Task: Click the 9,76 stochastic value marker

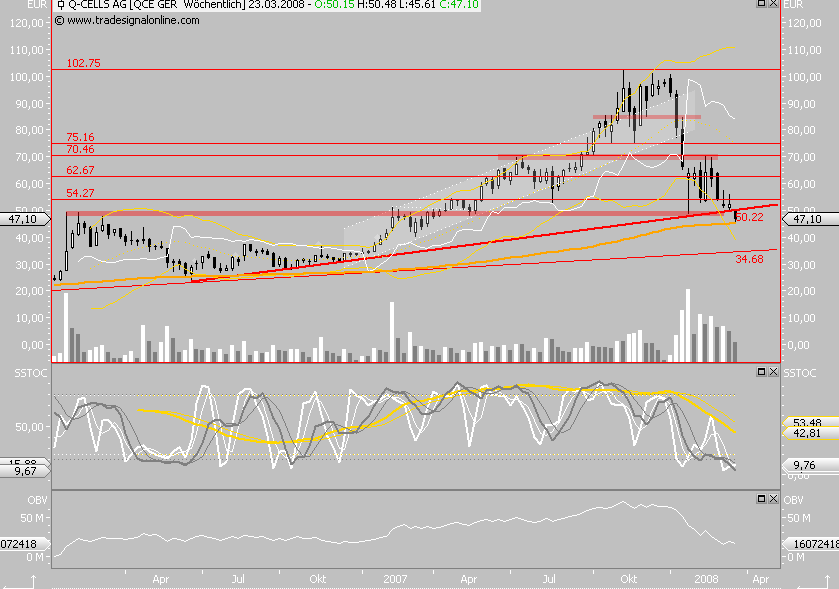Action: [x=809, y=465]
